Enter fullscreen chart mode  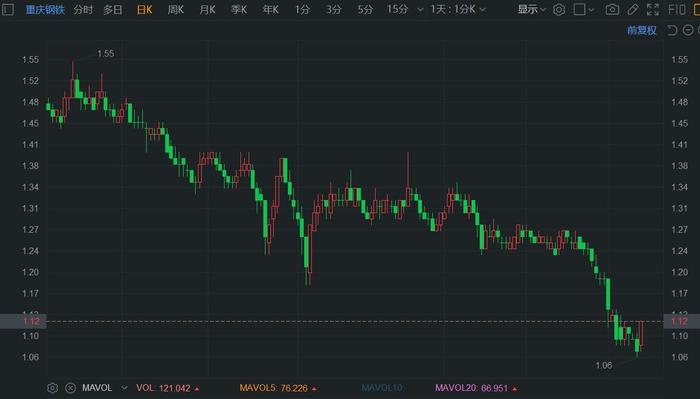point(653,9)
